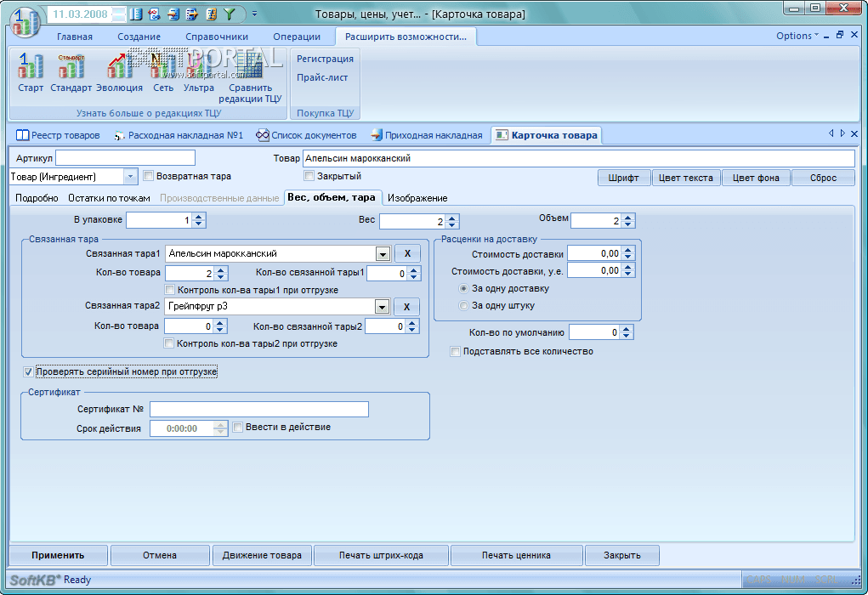This screenshot has width=868, height=595.
Task: Select the За одну штуку radio button
Action: coord(463,305)
